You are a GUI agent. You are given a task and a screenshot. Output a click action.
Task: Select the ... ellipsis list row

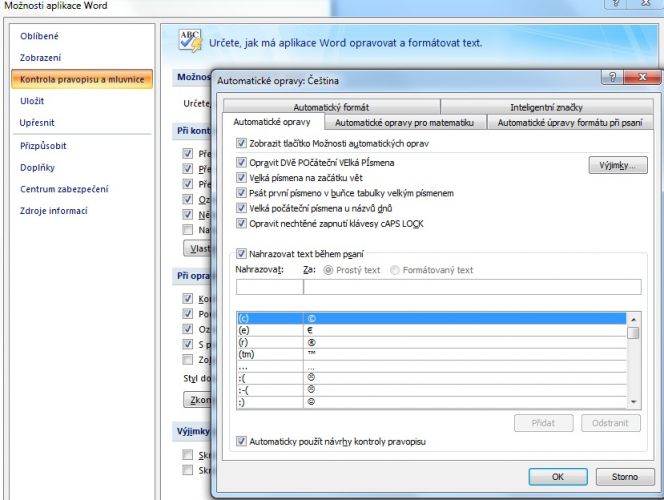coord(432,366)
